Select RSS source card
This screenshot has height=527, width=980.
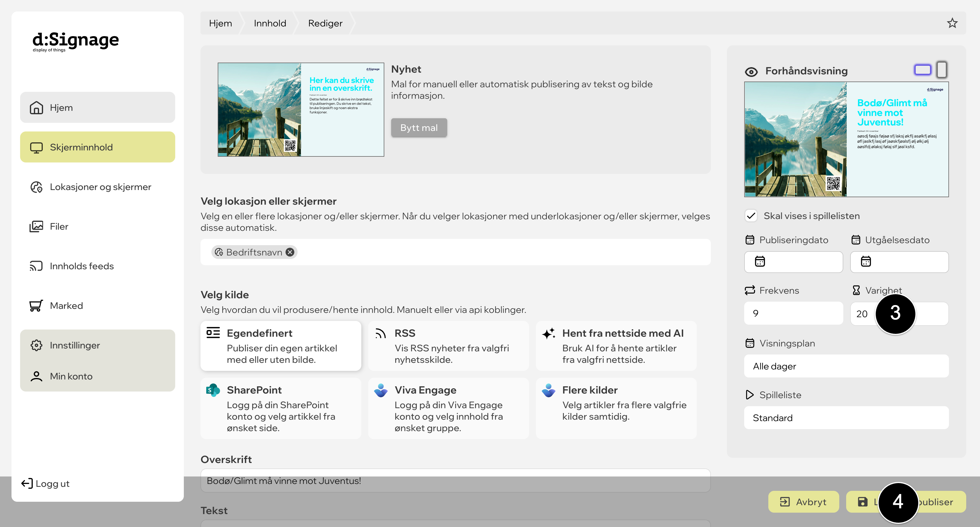point(449,346)
